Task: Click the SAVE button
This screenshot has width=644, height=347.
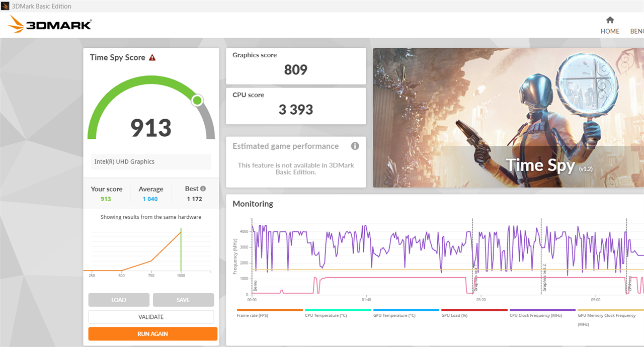Action: pos(183,300)
